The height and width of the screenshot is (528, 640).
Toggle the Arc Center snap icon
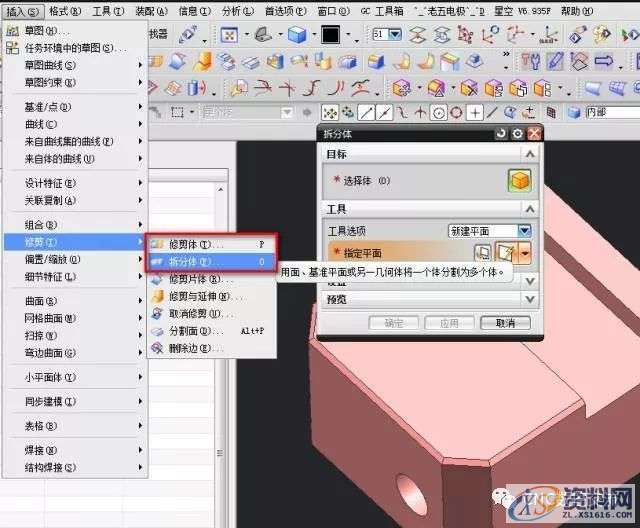click(438, 112)
